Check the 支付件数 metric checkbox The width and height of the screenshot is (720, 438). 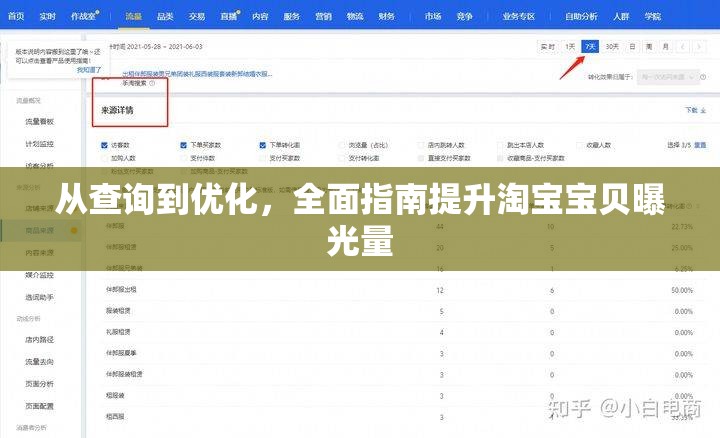pyautogui.click(x=184, y=158)
